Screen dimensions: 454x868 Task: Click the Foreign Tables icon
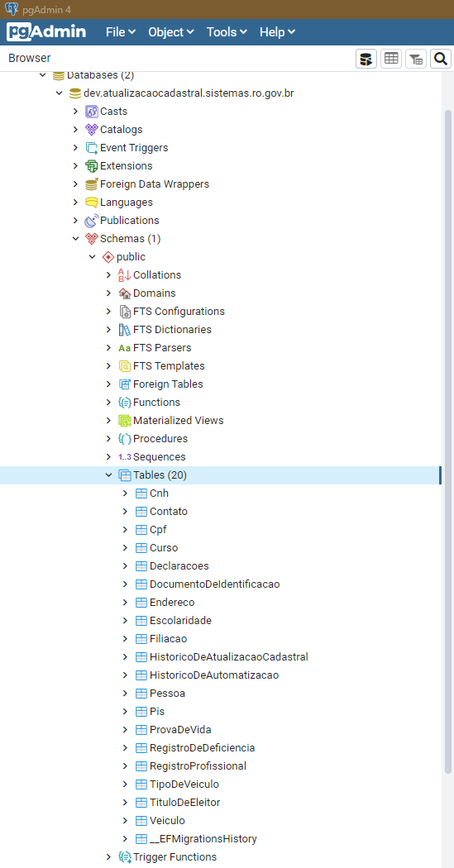[125, 384]
